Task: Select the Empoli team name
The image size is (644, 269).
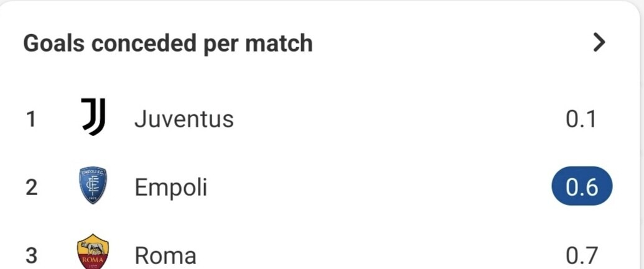Action: pos(171,188)
